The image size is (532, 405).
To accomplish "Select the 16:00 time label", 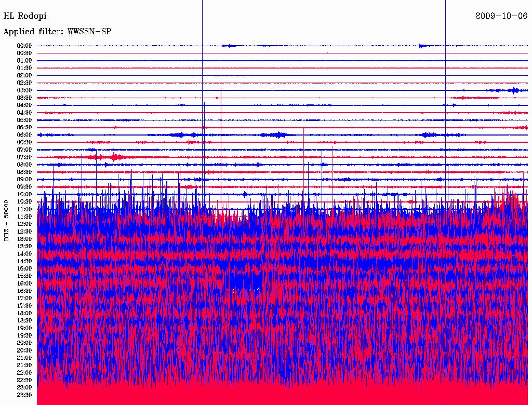I will (x=24, y=283).
